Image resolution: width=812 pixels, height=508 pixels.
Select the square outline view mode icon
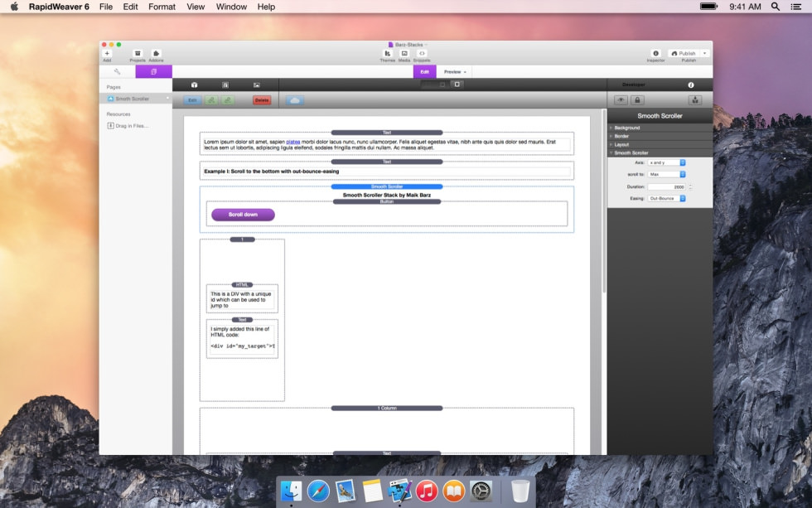(x=457, y=85)
